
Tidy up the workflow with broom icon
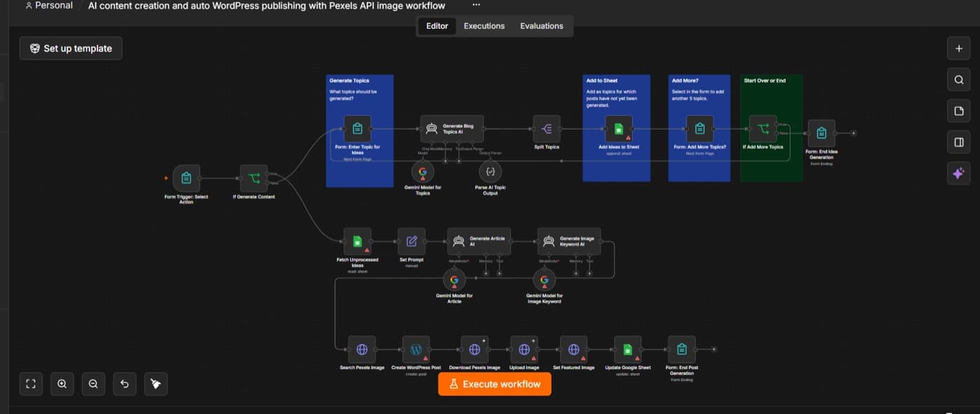(x=156, y=384)
